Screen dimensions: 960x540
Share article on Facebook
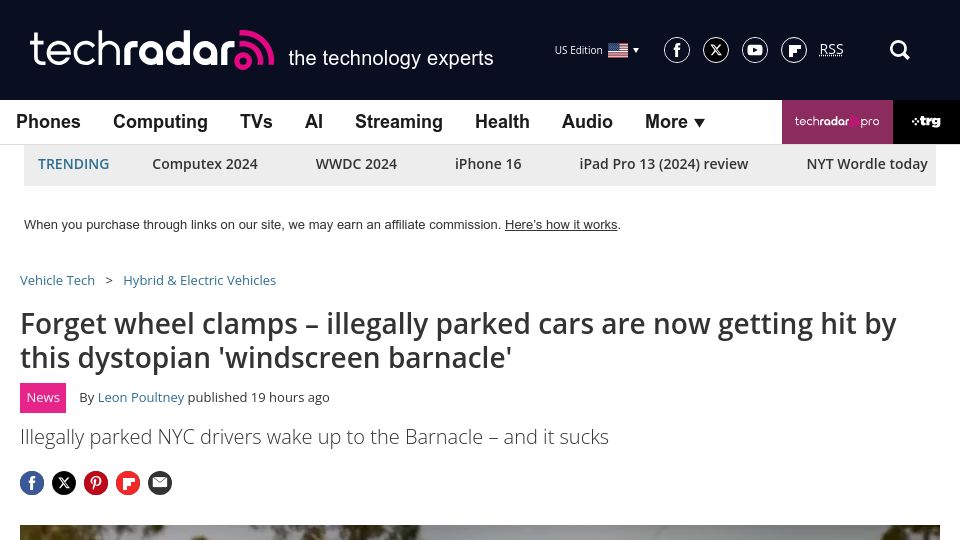pyautogui.click(x=32, y=483)
